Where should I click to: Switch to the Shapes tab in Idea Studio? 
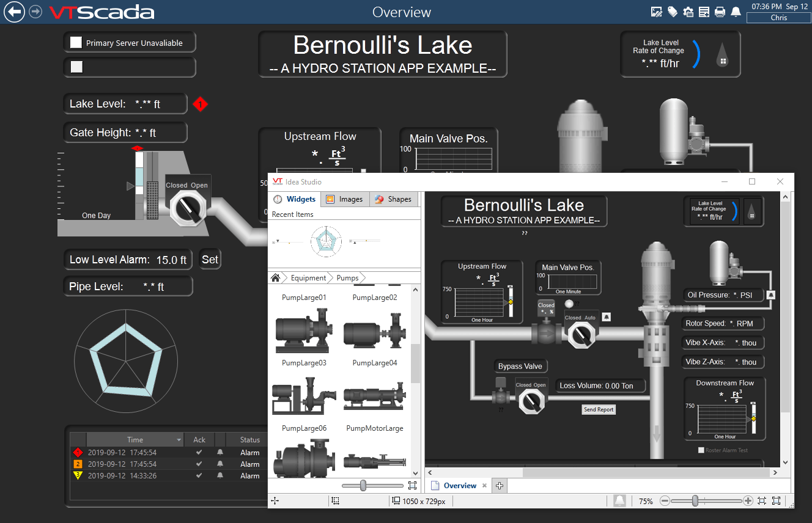click(394, 199)
